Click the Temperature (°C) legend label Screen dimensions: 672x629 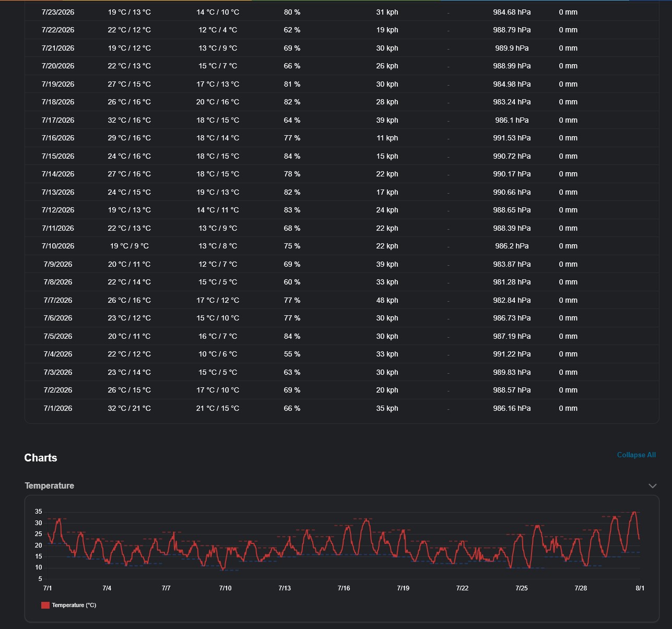pyautogui.click(x=74, y=605)
